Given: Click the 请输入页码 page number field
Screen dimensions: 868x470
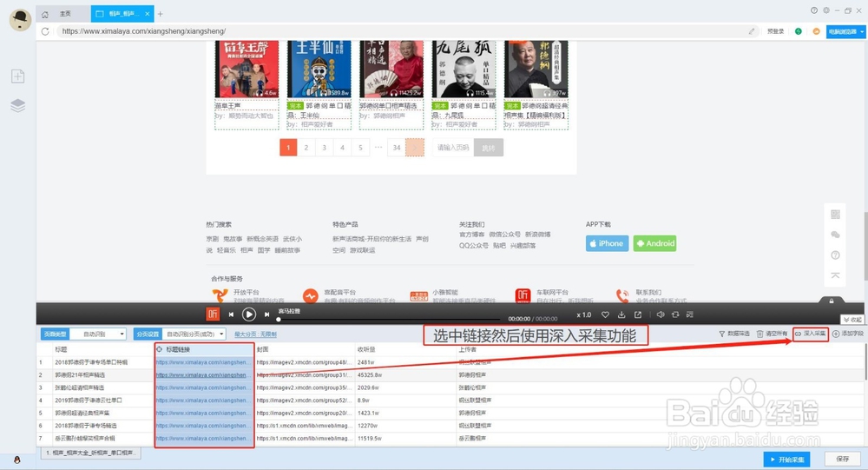Looking at the screenshot, I should 452,148.
